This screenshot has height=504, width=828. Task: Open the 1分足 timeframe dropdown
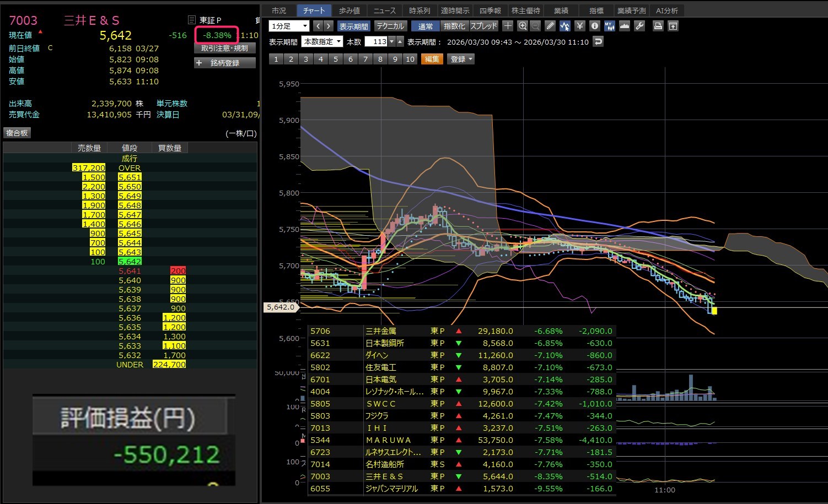tap(289, 26)
